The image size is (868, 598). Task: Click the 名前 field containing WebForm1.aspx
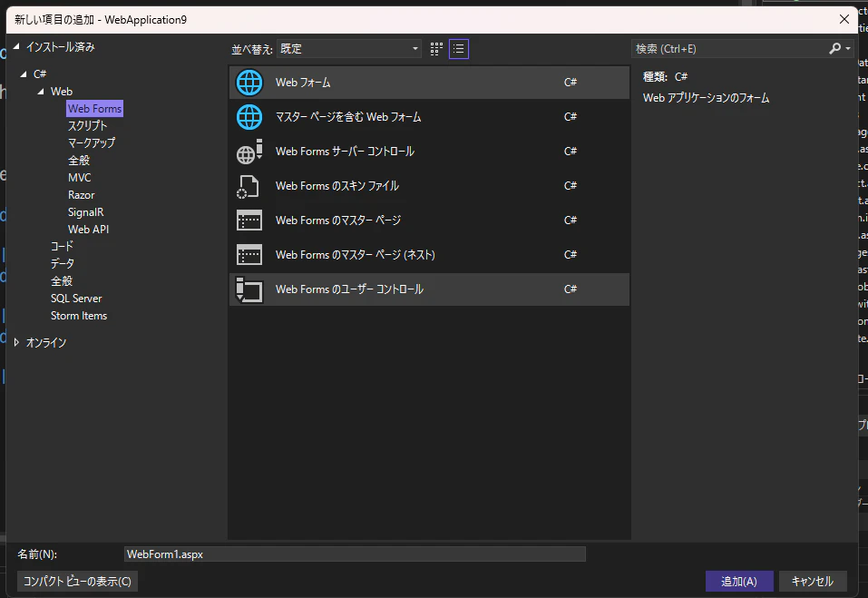coord(355,554)
